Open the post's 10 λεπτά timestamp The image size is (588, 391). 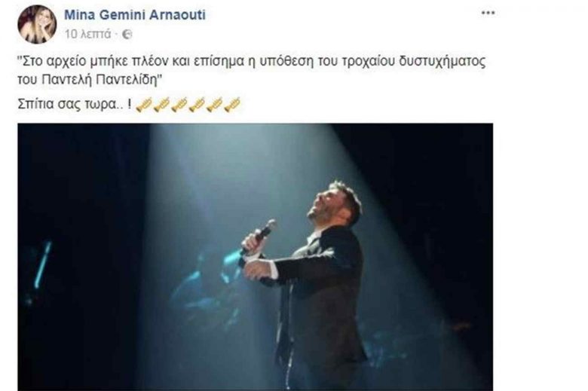tap(87, 34)
